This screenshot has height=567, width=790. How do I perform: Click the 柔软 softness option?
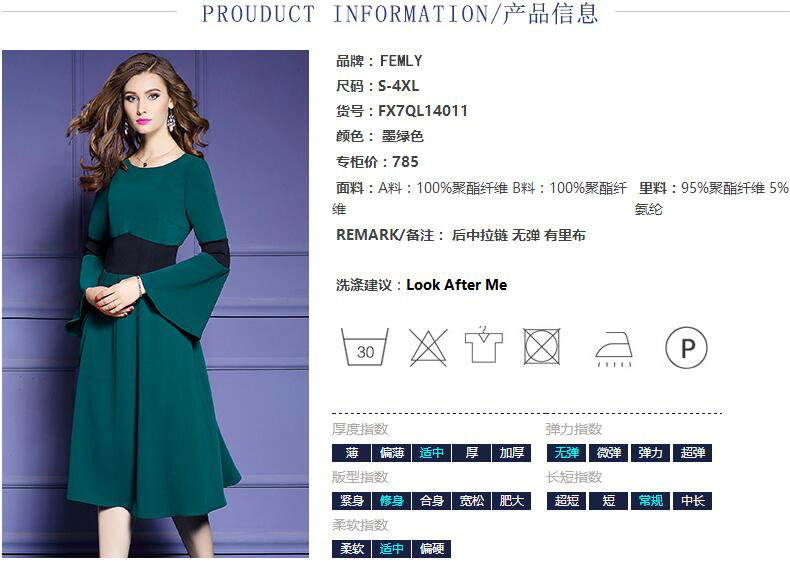(x=351, y=548)
